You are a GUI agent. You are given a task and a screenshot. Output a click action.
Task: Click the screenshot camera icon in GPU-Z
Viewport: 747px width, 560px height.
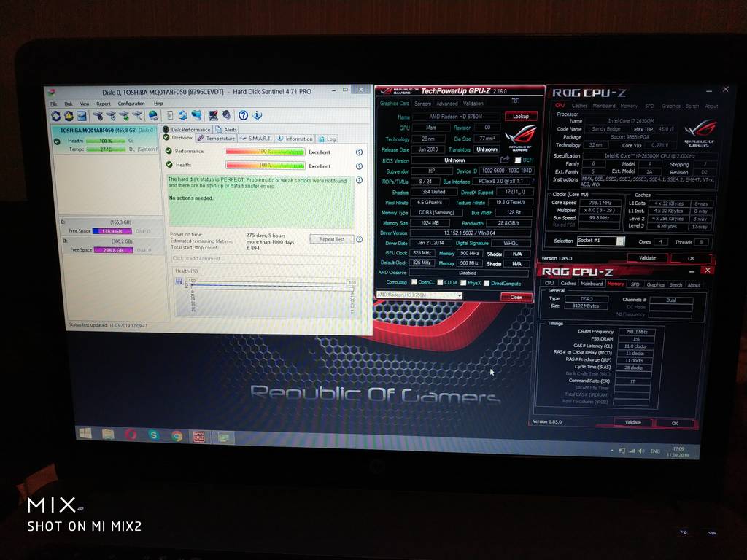pyautogui.click(x=516, y=101)
